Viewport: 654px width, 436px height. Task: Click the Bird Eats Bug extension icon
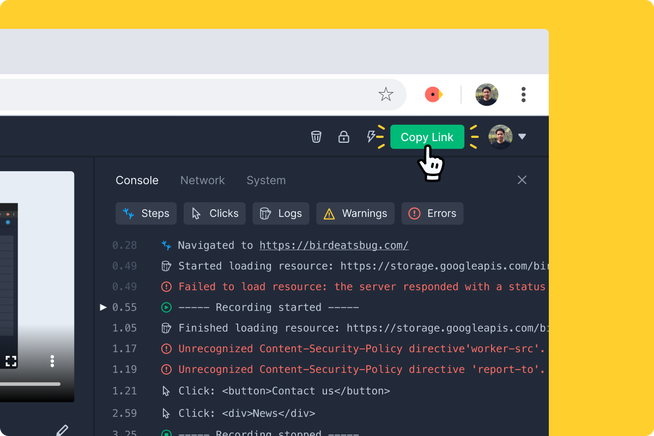coord(433,94)
